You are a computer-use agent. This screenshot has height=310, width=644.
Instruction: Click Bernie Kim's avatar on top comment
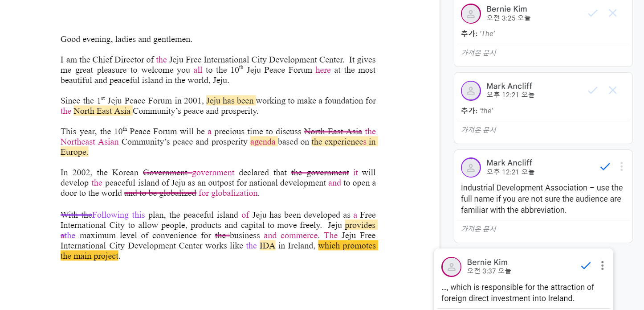[471, 13]
